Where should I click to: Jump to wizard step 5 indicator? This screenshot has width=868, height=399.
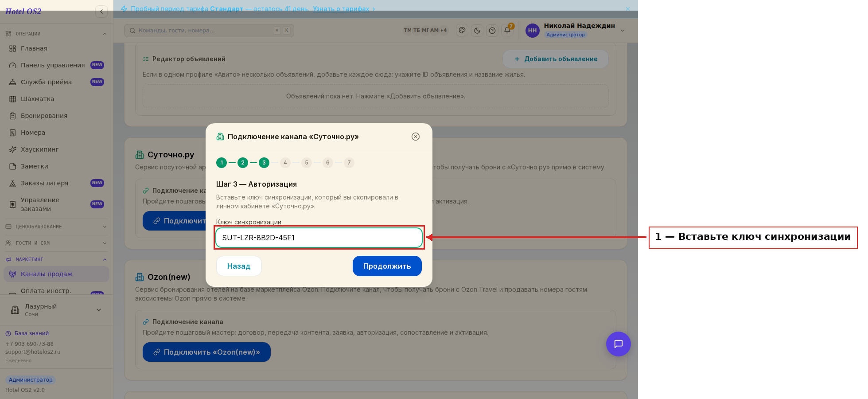coord(307,163)
